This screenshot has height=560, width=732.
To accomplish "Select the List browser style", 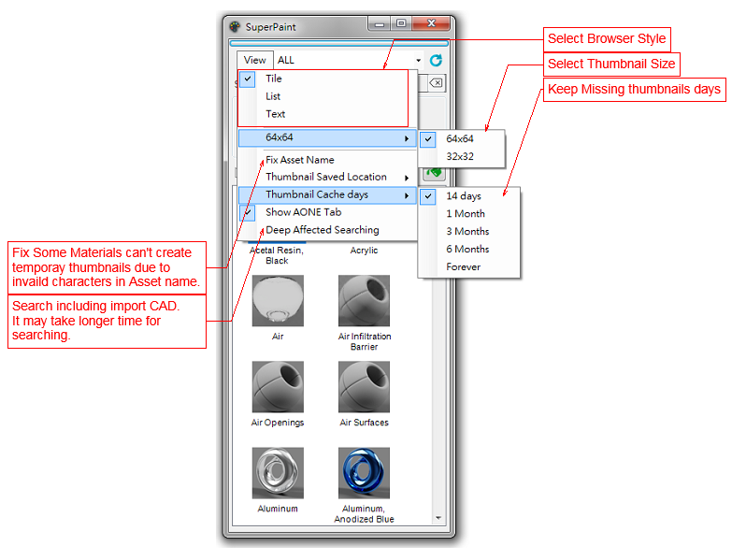I will point(327,96).
